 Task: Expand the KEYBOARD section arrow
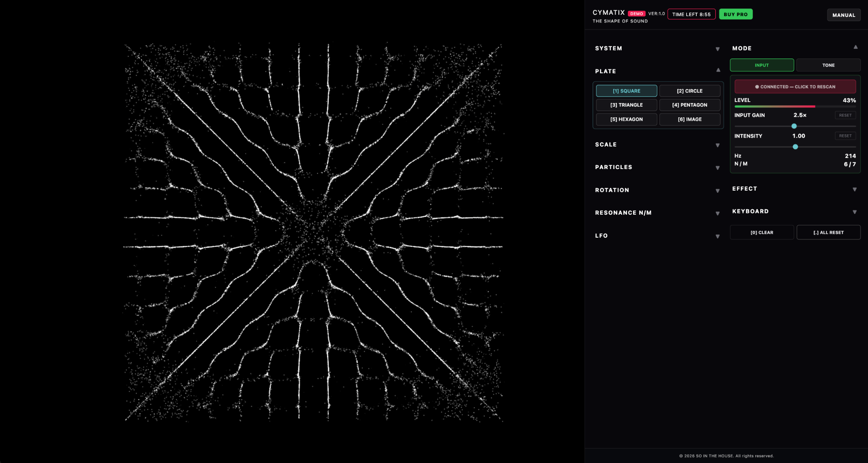854,212
